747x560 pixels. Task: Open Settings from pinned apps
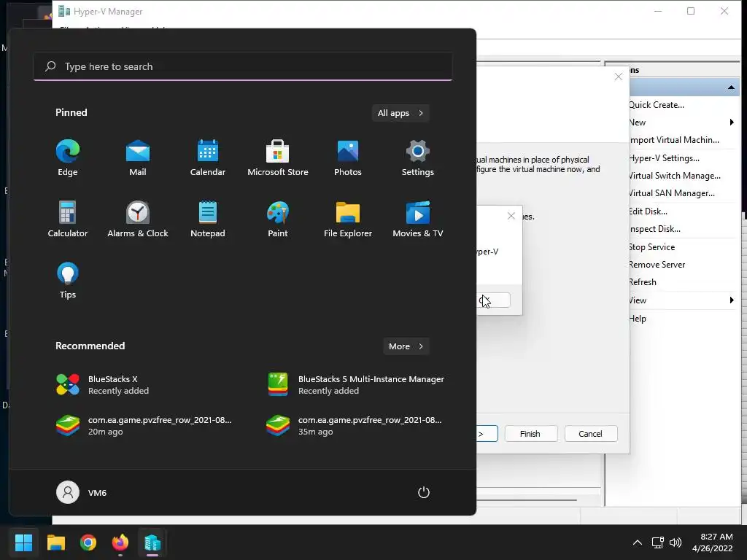click(418, 157)
